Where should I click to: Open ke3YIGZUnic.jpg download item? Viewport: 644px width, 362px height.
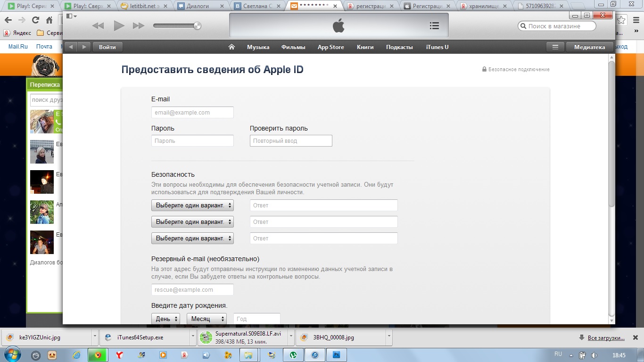pos(46,337)
